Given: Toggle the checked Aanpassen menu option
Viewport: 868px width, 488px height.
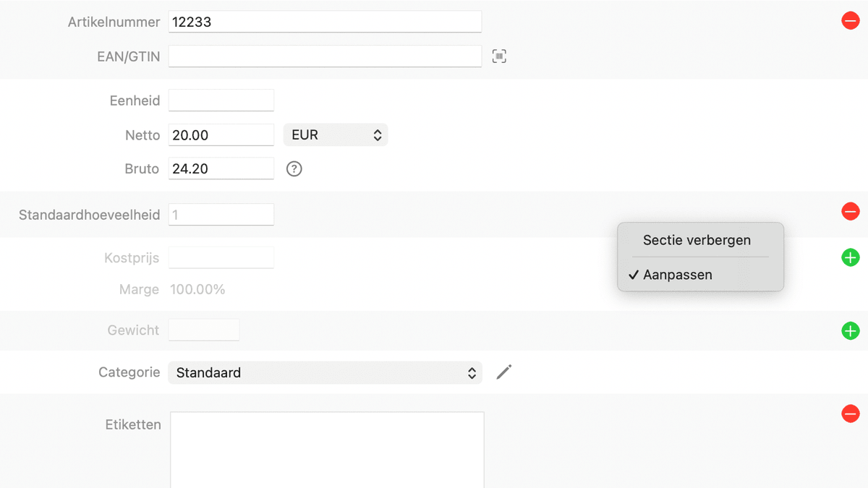Looking at the screenshot, I should click(677, 275).
